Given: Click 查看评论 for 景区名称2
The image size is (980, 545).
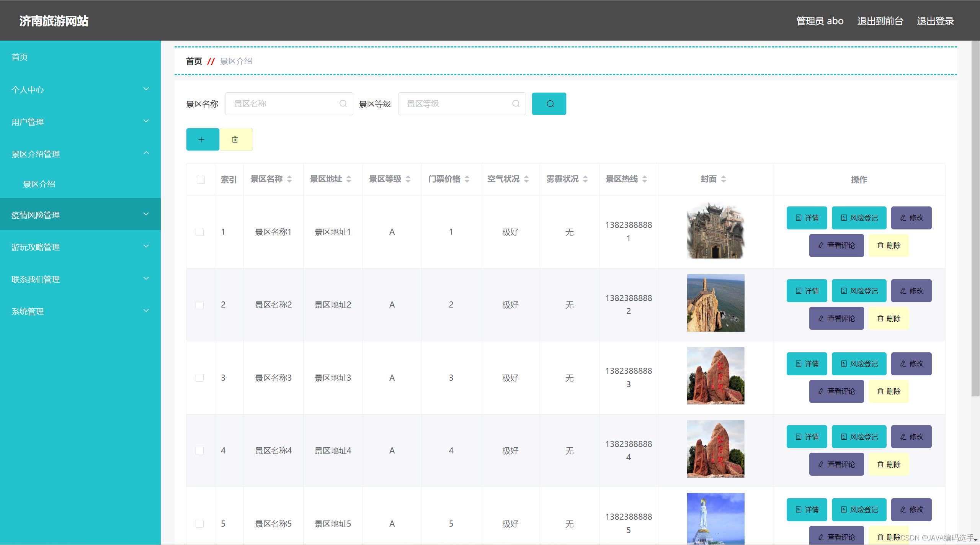Looking at the screenshot, I should (836, 318).
